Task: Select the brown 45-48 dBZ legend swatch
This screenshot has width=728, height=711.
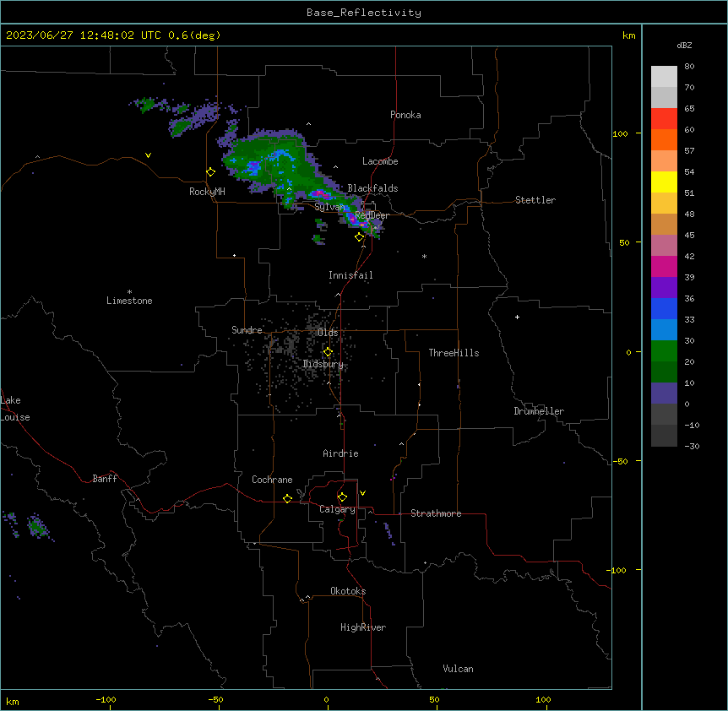Action: tap(664, 224)
